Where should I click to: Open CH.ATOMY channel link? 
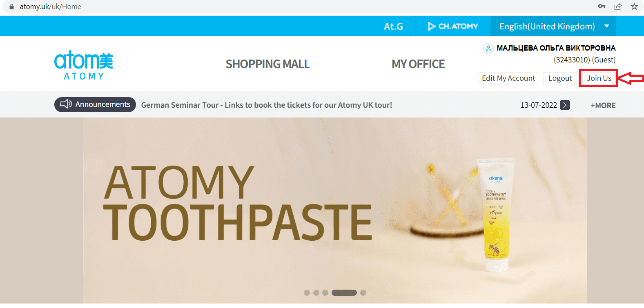pyautogui.click(x=453, y=26)
